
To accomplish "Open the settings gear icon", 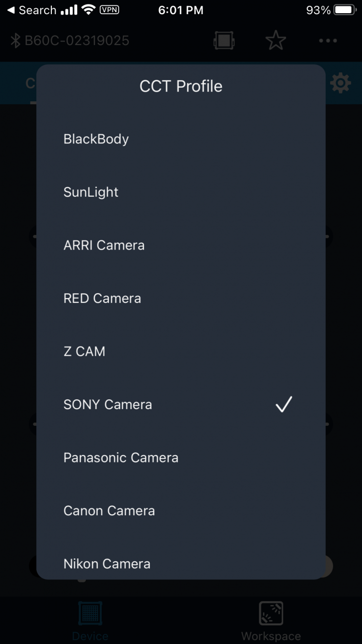I will coord(340,83).
